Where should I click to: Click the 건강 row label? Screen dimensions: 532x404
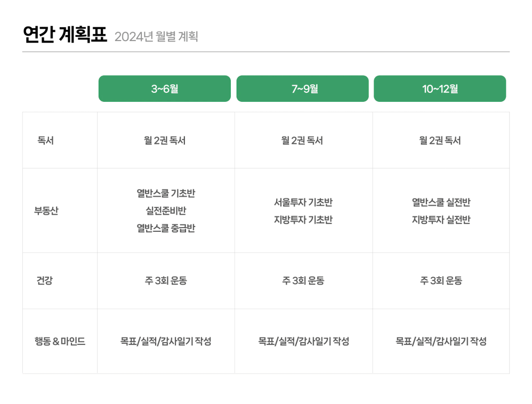[45, 280]
